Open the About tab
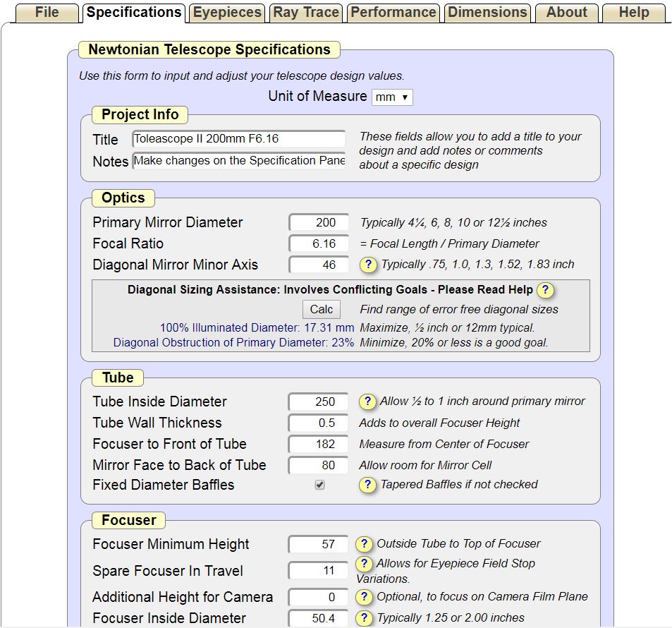672x628 pixels. [566, 13]
